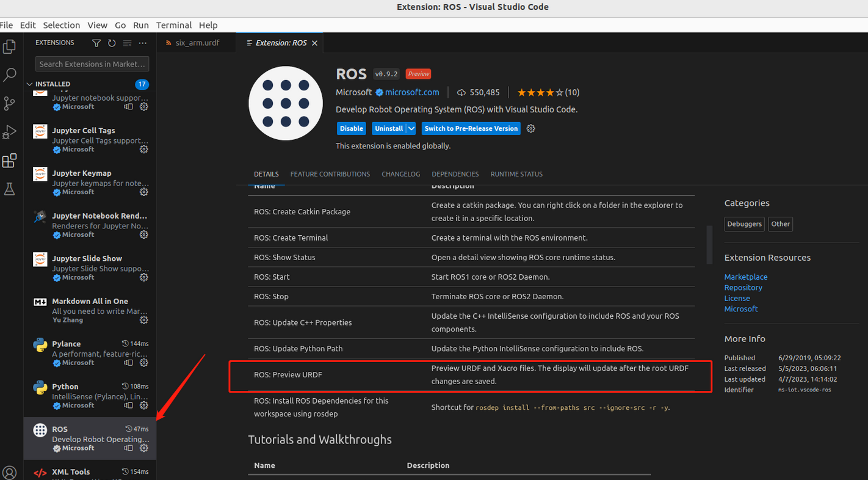The image size is (868, 480).
Task: Select the DETAILS tab
Action: [x=266, y=174]
